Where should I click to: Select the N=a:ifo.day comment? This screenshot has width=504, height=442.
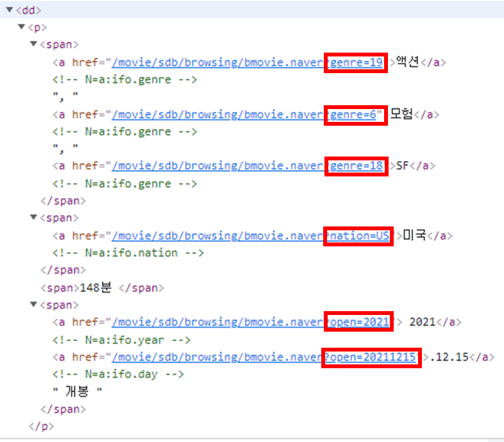click(x=118, y=374)
